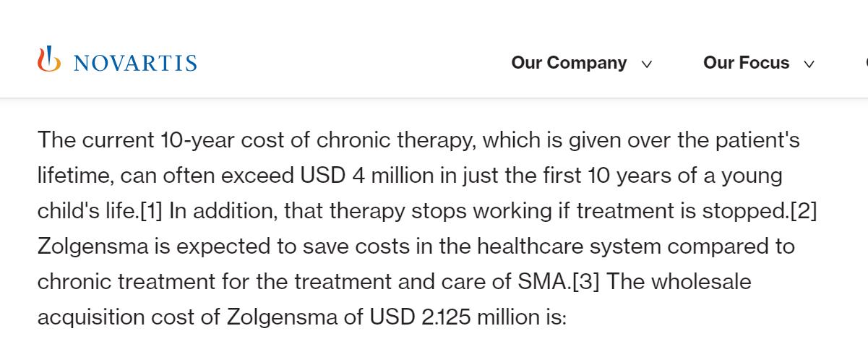
Task: Click the phrase chronic therapy
Action: coord(394,139)
